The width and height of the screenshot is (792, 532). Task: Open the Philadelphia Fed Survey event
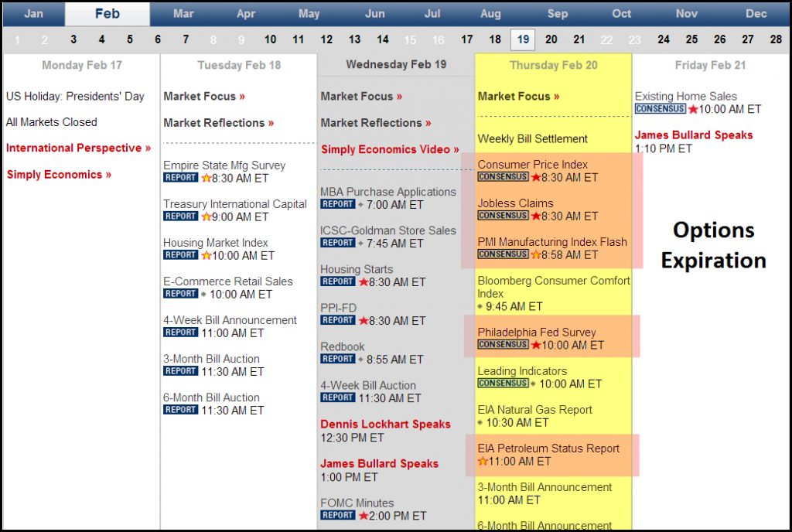(537, 332)
